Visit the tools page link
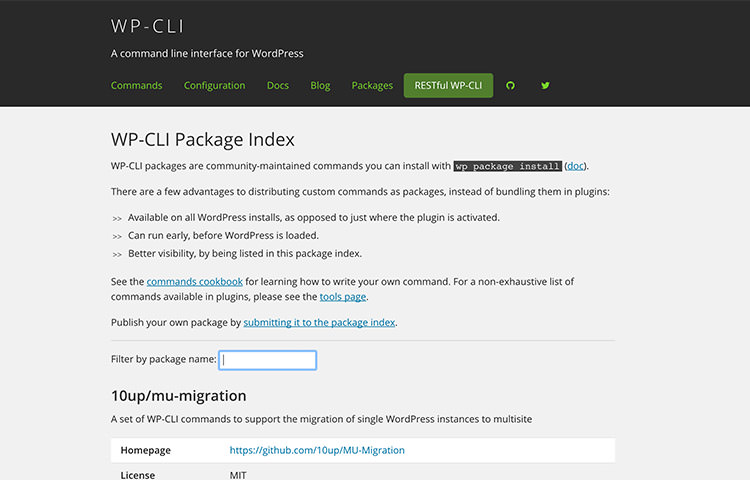 click(x=343, y=297)
